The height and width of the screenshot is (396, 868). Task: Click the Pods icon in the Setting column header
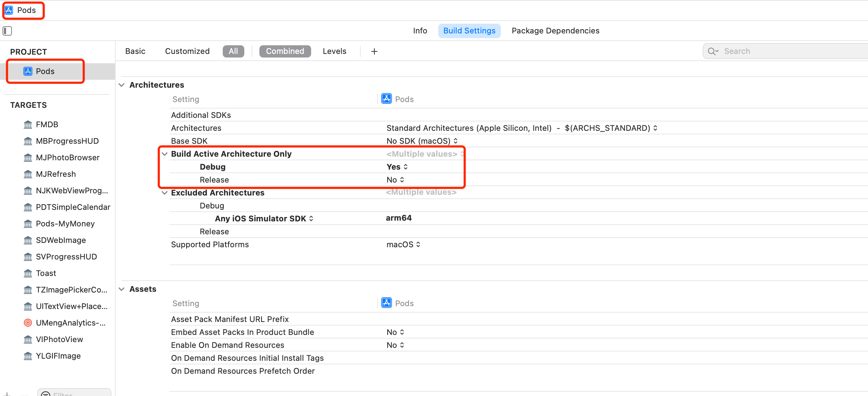[x=385, y=98]
